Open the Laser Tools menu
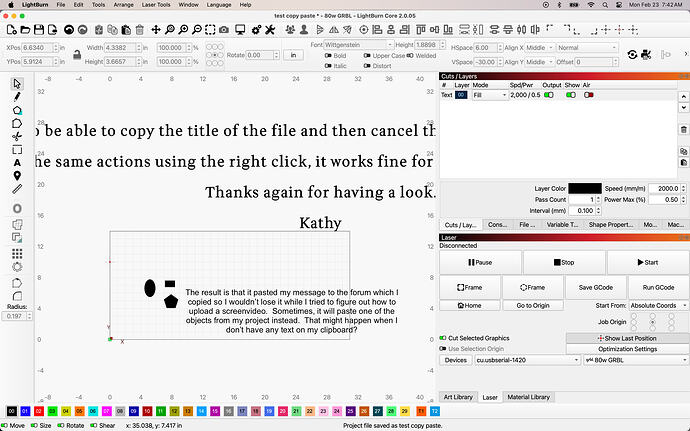690x431 pixels. (x=156, y=5)
